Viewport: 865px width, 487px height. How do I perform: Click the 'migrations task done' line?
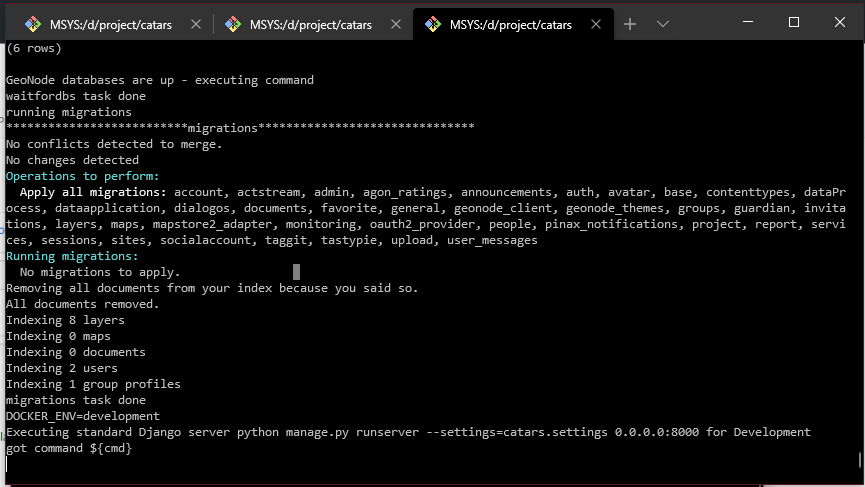(76, 400)
